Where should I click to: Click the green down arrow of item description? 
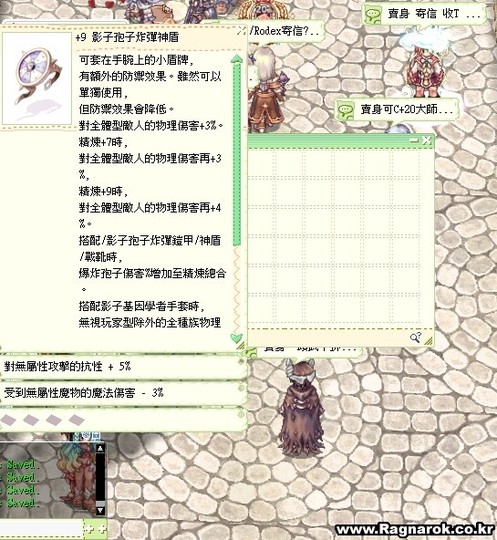pos(237,338)
